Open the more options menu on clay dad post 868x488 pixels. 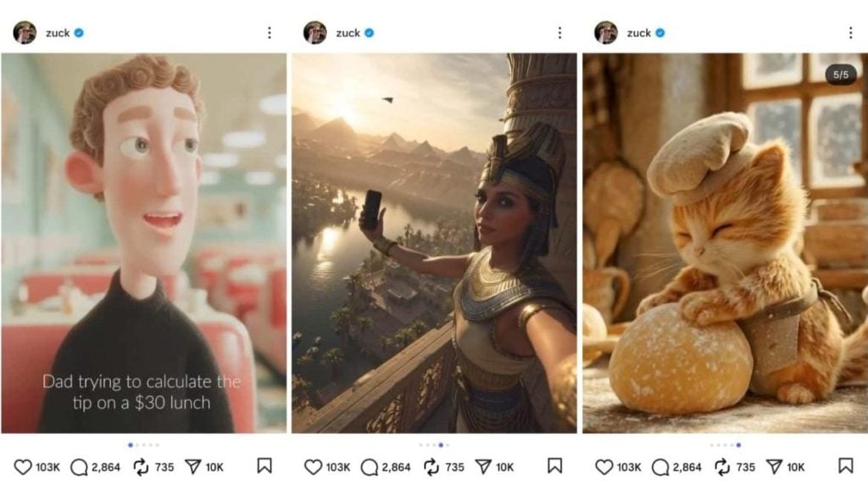click(270, 33)
